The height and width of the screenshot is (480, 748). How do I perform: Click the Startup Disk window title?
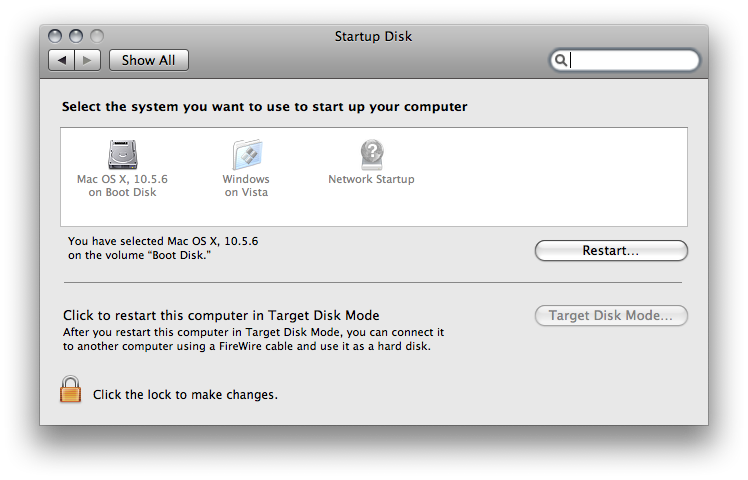pos(373,36)
